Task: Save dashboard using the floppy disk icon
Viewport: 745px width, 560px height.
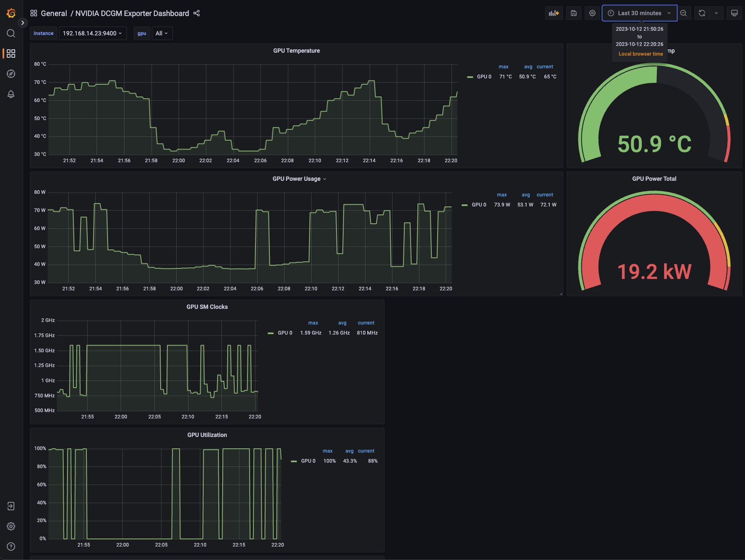Action: (x=573, y=13)
